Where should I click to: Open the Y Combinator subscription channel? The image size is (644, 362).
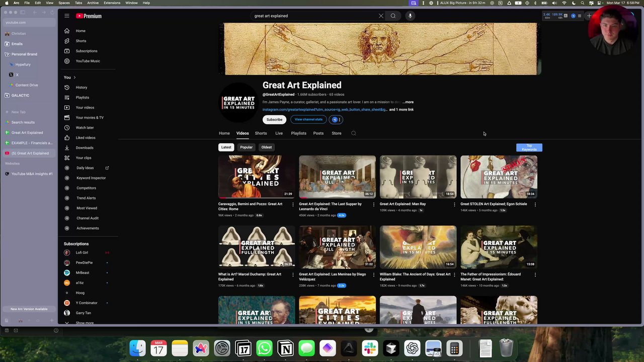(x=87, y=303)
